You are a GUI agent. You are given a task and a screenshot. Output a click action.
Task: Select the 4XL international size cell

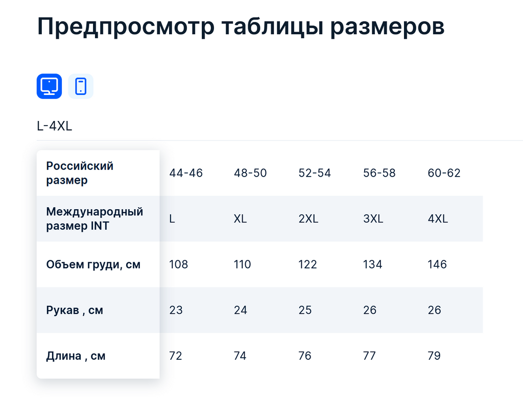(438, 219)
